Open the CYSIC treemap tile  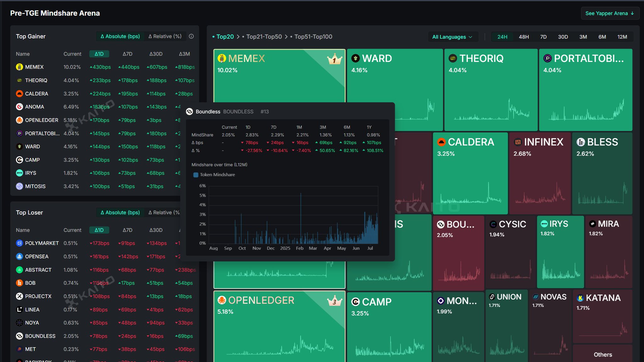(510, 252)
